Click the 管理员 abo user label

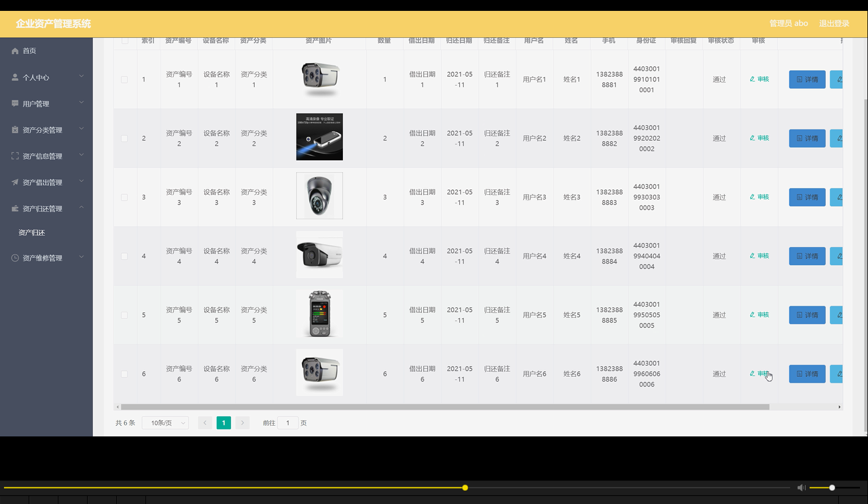point(788,23)
